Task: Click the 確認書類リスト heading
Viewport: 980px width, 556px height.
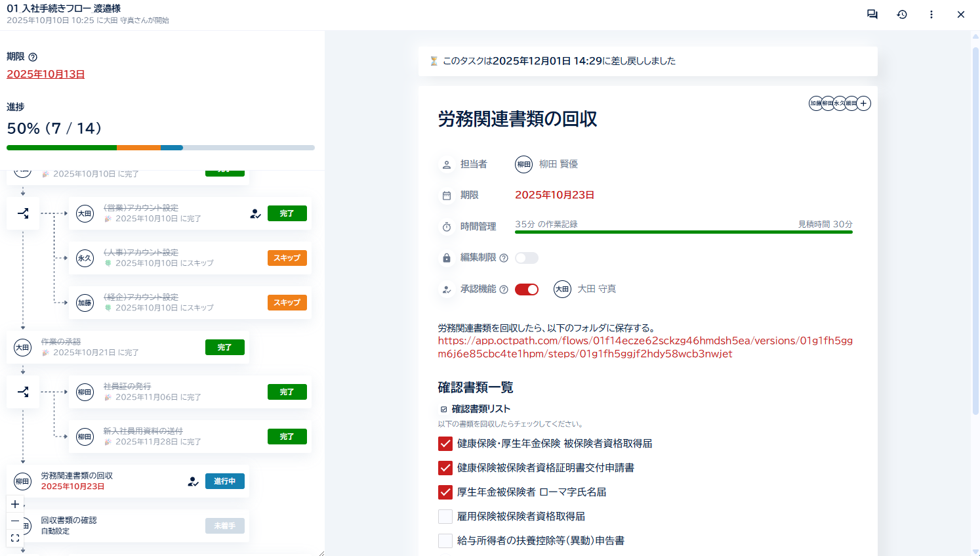Action: coord(481,409)
